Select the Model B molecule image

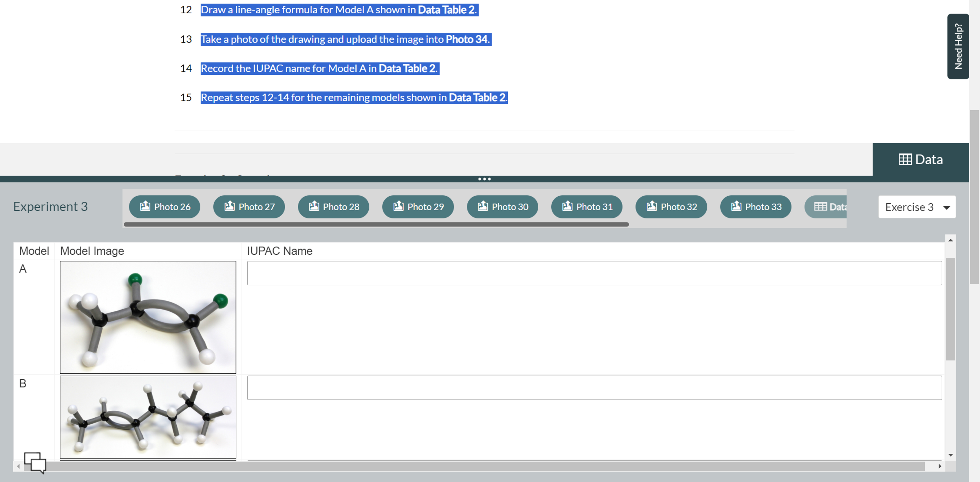(x=148, y=417)
